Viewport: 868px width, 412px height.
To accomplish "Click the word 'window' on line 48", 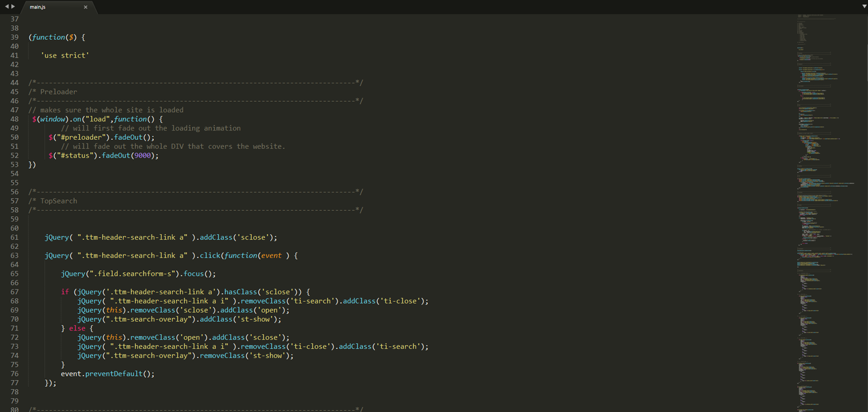I will point(53,119).
